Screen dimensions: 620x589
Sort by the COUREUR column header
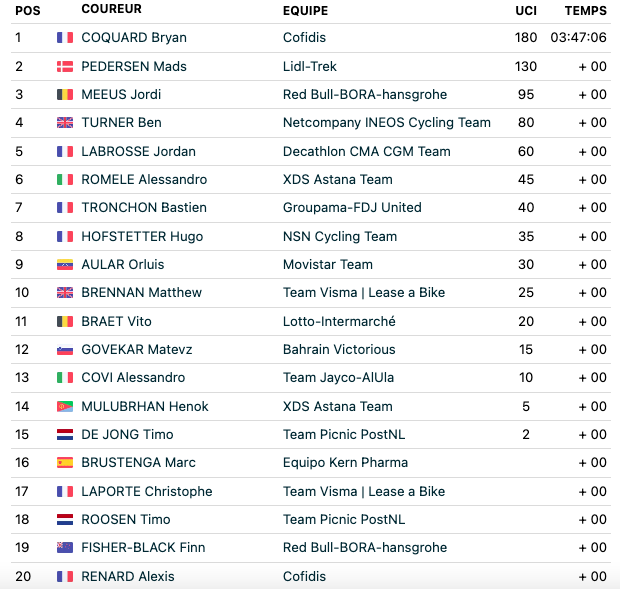(112, 9)
